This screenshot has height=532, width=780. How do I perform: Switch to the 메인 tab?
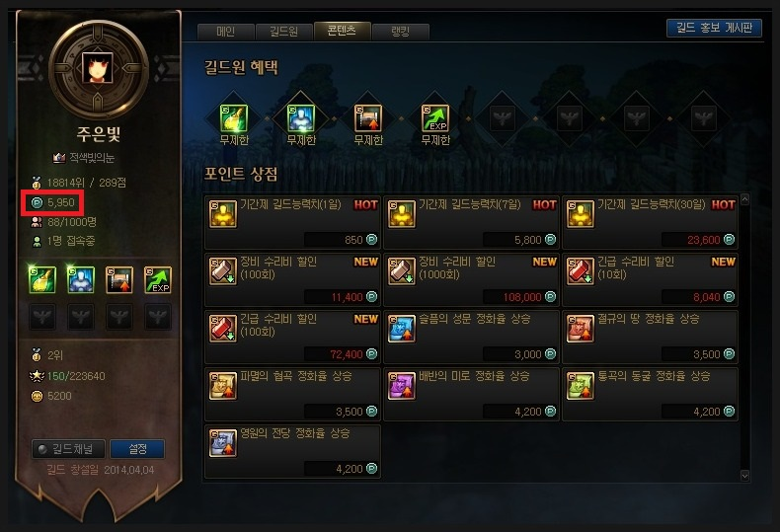(226, 32)
